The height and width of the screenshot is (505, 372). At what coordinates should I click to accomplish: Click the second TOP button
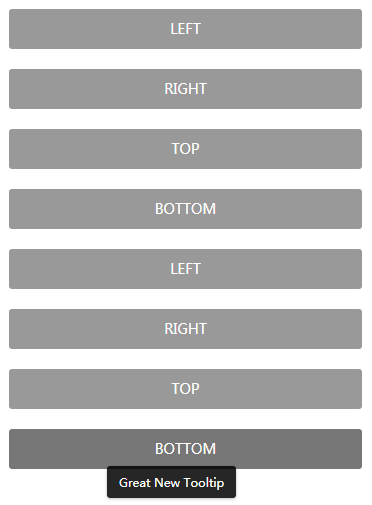[x=185, y=389]
